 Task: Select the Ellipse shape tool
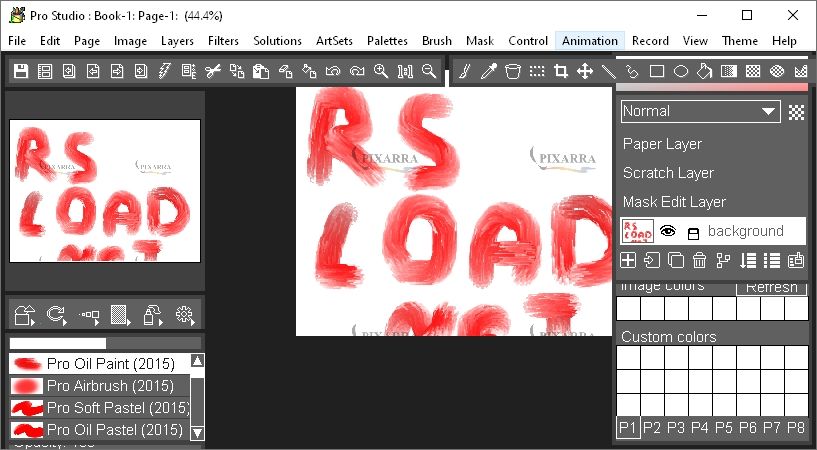pos(680,71)
